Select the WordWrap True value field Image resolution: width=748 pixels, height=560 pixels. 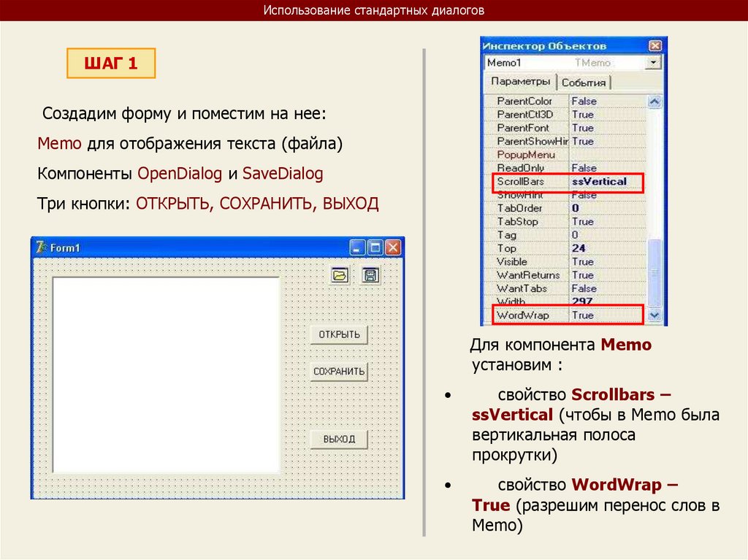[607, 315]
